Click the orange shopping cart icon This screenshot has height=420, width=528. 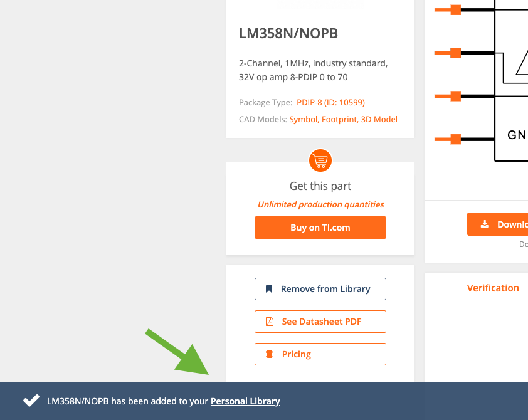click(320, 160)
